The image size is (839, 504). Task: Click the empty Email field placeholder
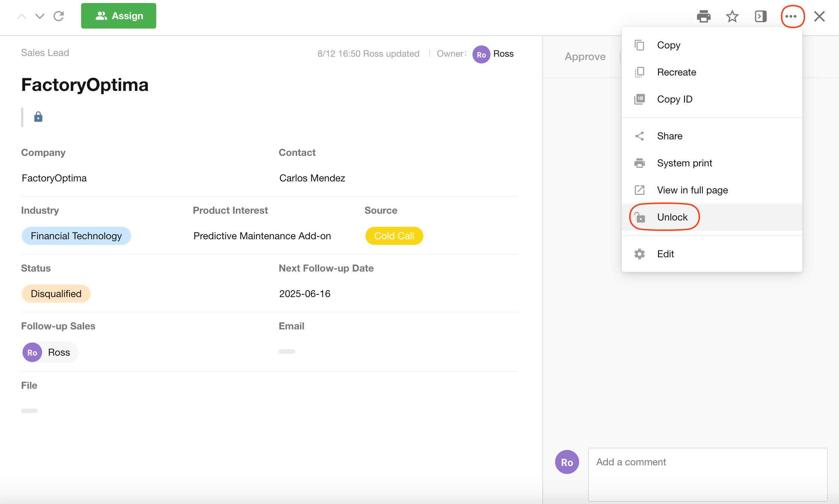coord(287,352)
